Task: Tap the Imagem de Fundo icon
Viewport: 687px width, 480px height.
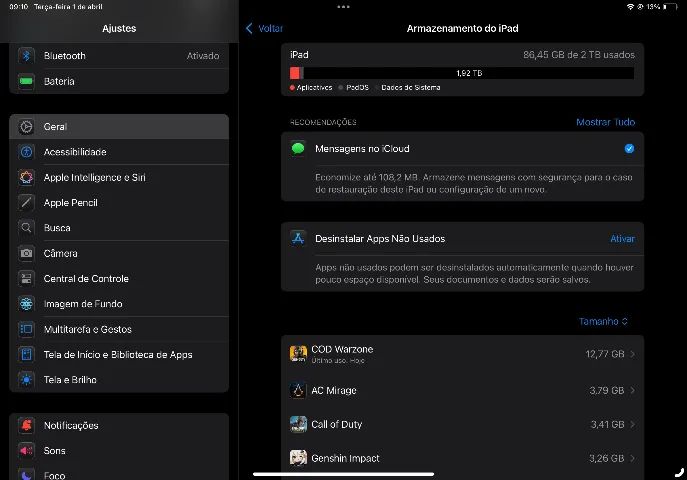Action: point(26,304)
